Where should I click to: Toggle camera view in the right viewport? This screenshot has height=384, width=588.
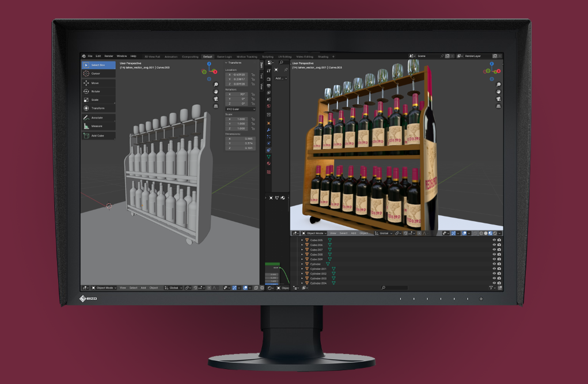[x=498, y=99]
